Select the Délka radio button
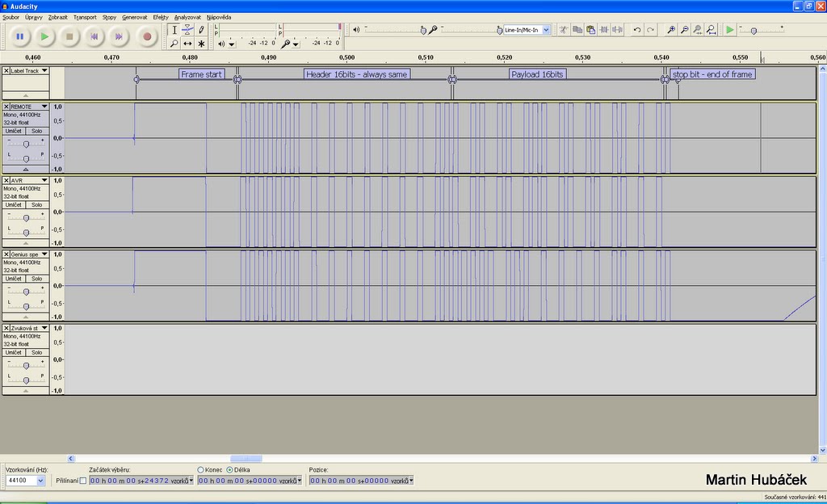 tap(229, 470)
